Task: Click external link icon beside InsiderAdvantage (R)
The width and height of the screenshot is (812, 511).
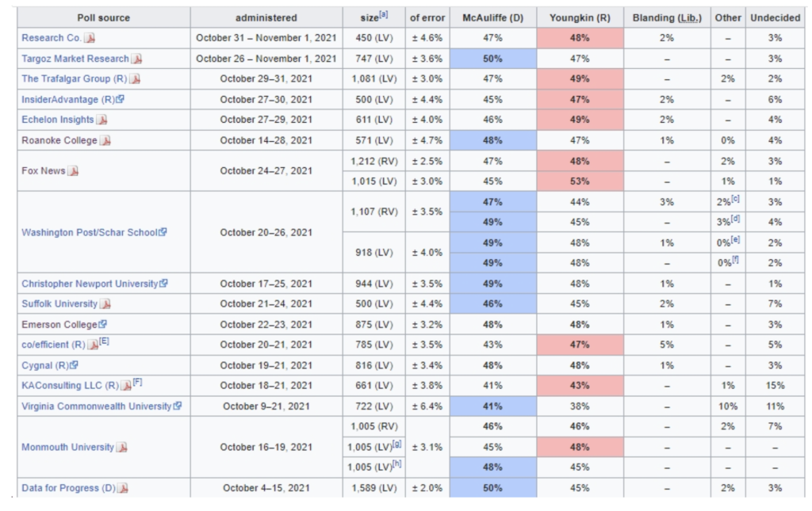Action: (x=121, y=100)
